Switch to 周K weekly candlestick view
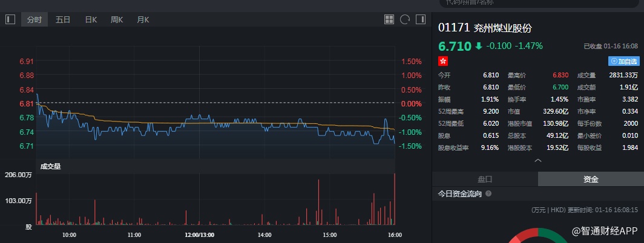The image size is (644, 243). (117, 19)
